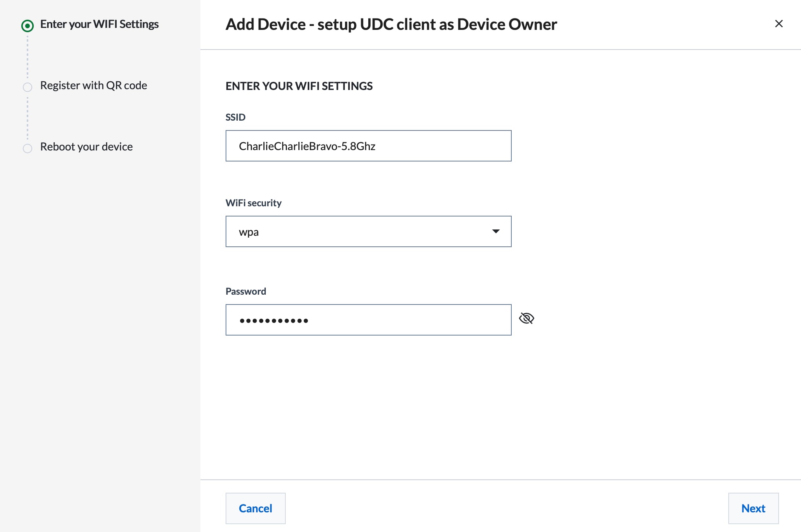Go to Reboot your device step
The width and height of the screenshot is (801, 532).
click(86, 147)
